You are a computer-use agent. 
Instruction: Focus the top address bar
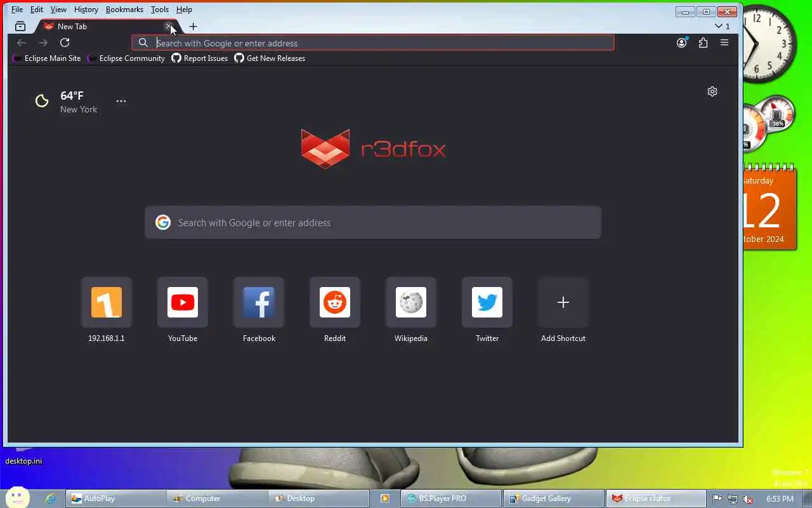[373, 43]
